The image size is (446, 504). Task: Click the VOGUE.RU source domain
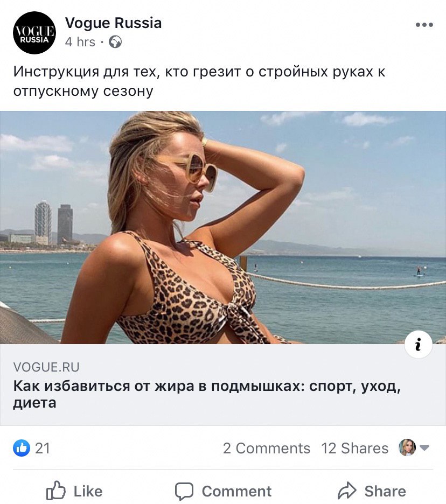click(46, 367)
